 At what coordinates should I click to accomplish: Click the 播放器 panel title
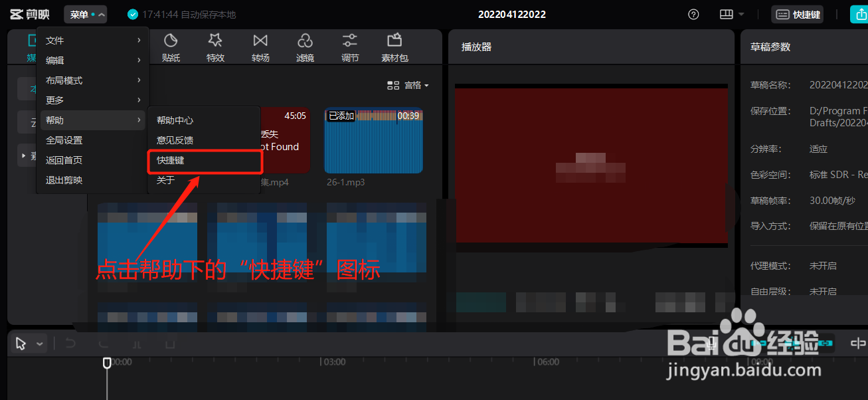[476, 47]
